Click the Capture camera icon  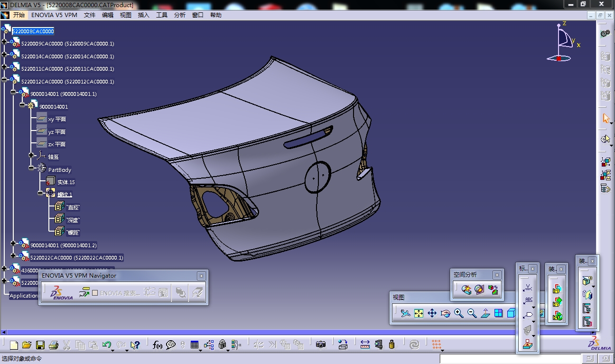321,345
